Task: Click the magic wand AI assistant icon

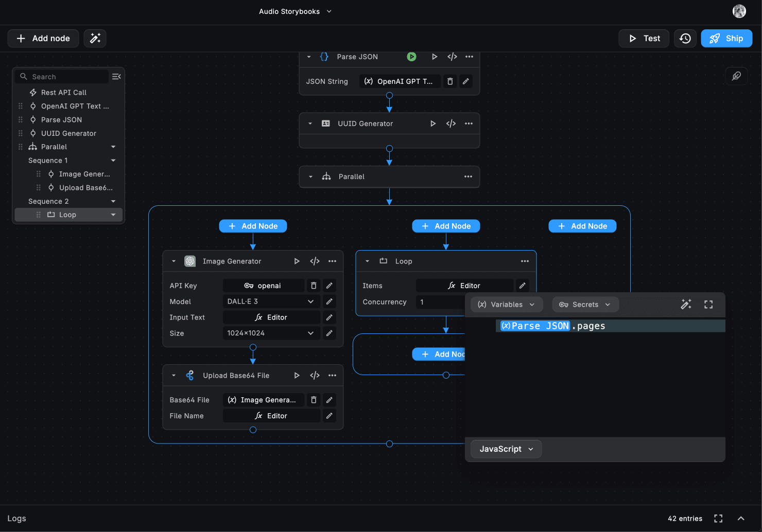Action: pos(95,39)
